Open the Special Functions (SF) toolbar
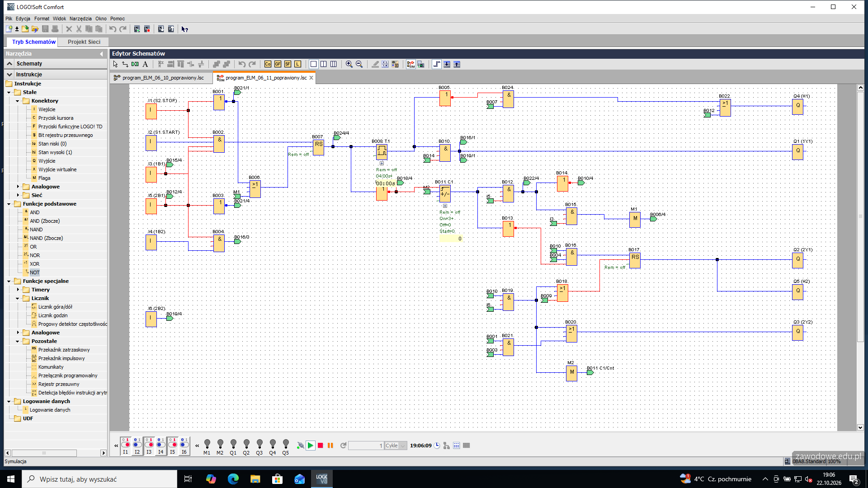The width and height of the screenshot is (868, 488). [x=288, y=64]
